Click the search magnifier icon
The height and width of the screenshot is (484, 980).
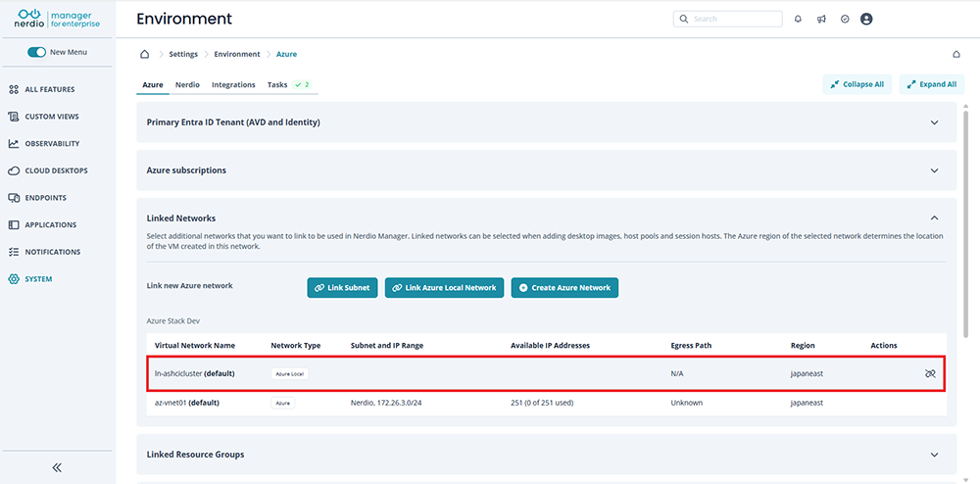click(x=684, y=20)
